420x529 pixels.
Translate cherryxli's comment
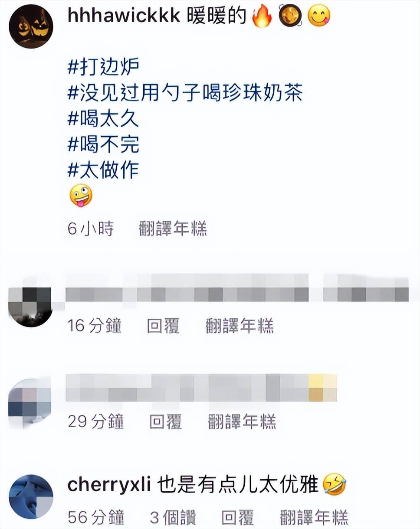314,517
